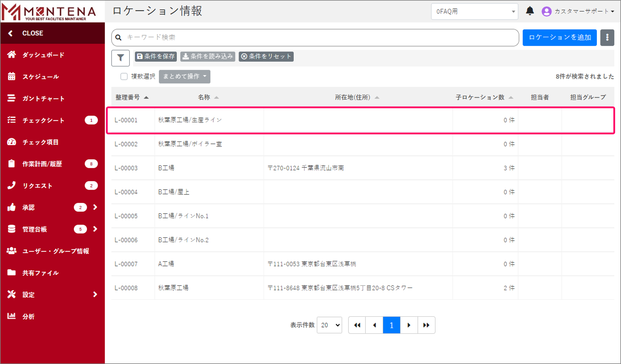This screenshot has height=364, width=621.
Task: Open the notification bell icon
Action: coord(530,11)
